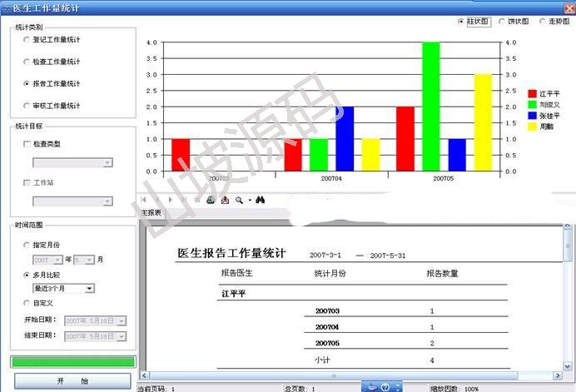This screenshot has width=576, height=392.
Task: Select 登记工作量统计 radio button
Action: pyautogui.click(x=26, y=40)
